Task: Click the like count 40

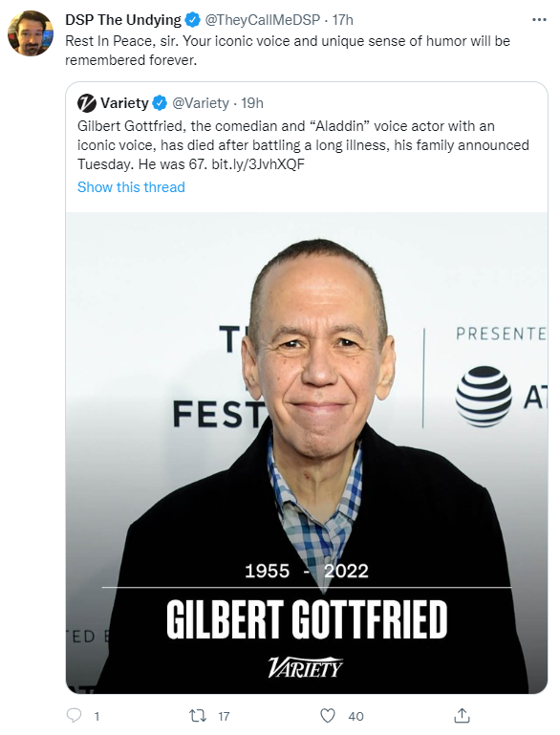Action: click(x=356, y=716)
